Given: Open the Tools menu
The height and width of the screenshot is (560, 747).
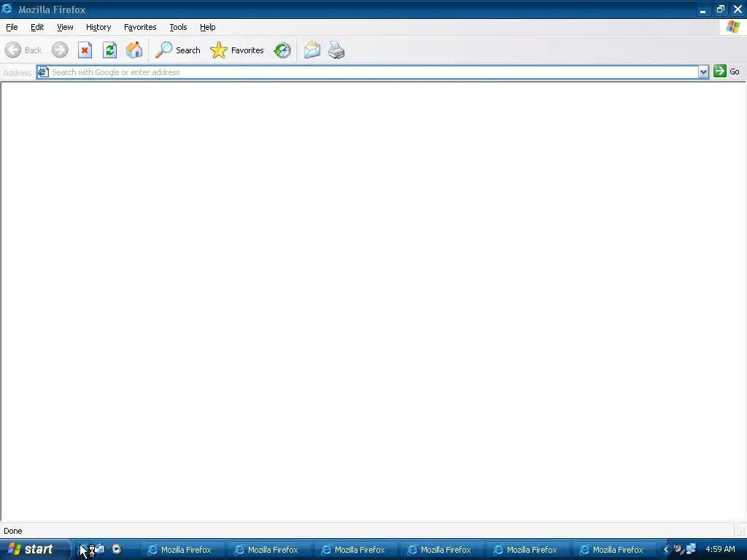Looking at the screenshot, I should coord(178,27).
